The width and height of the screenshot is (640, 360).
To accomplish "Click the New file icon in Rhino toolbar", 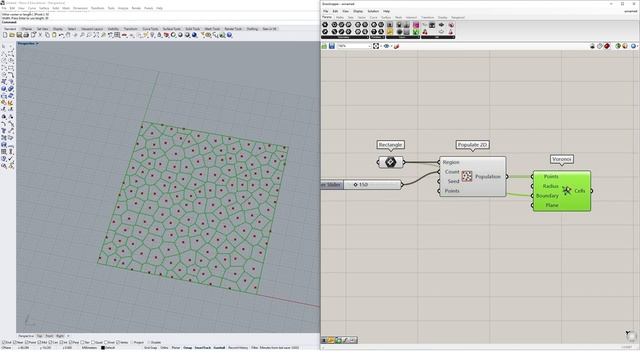I will point(5,35).
